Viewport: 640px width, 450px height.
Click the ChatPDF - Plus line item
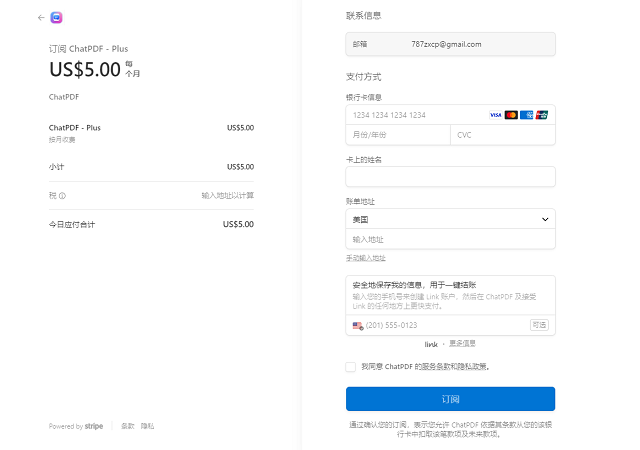coord(75,128)
